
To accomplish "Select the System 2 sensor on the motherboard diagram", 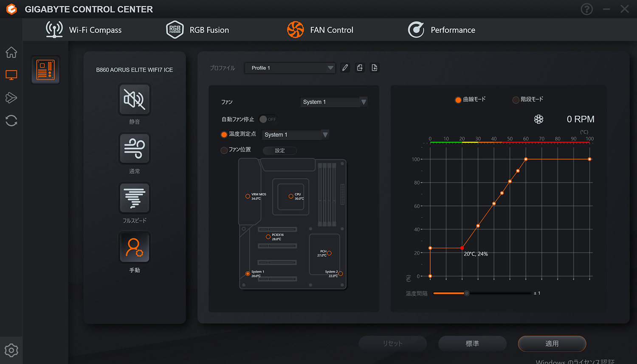I will 341,274.
